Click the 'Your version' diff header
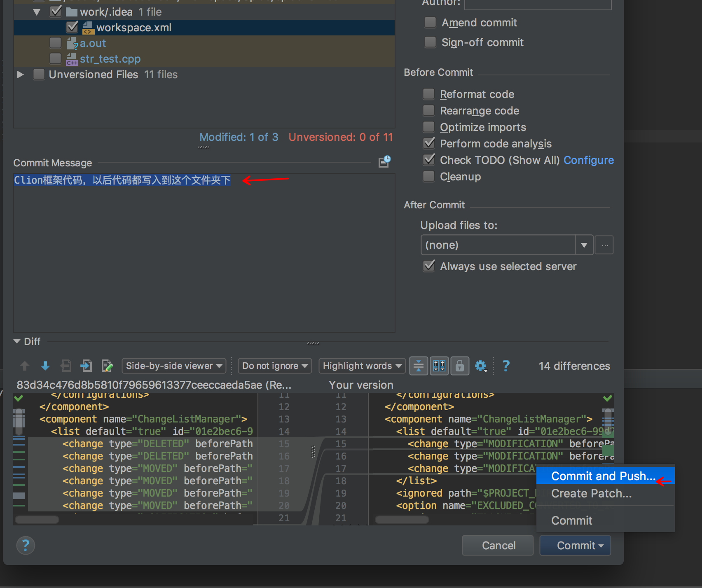Viewport: 702px width, 588px height. 361,385
